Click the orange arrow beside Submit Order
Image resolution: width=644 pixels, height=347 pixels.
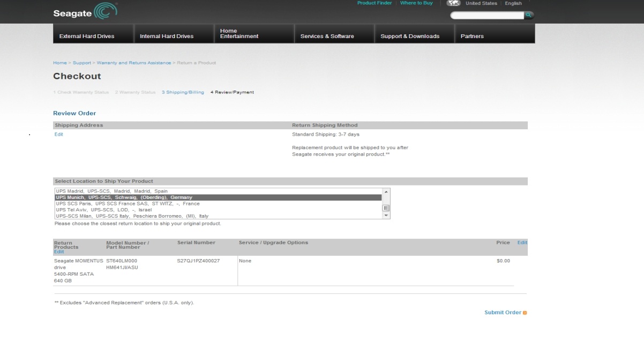525,313
